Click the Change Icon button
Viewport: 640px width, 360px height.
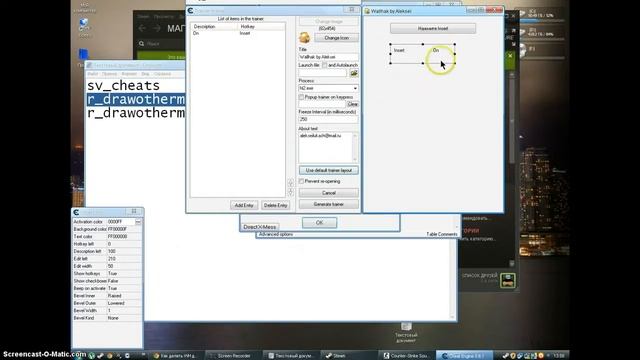tap(336, 38)
